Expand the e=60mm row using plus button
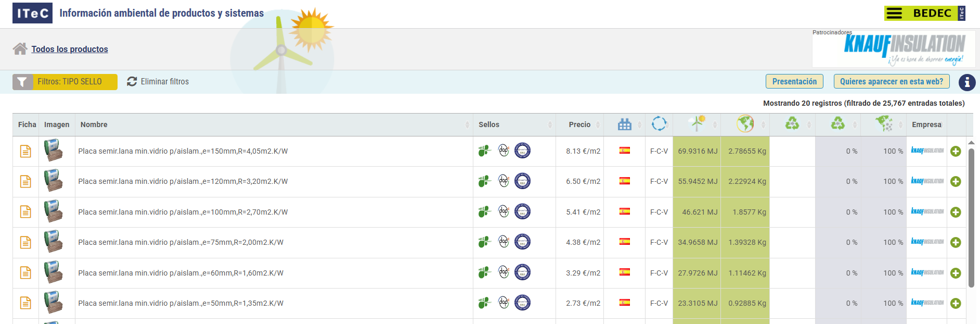The height and width of the screenshot is (324, 980). [x=956, y=273]
